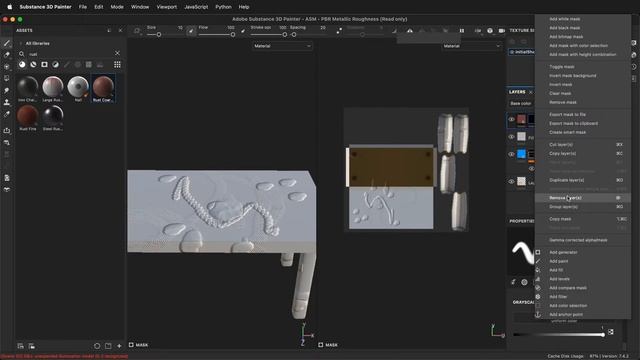Open Base color channel dropdown in Layers
This screenshot has width=640, height=360.
click(x=521, y=104)
